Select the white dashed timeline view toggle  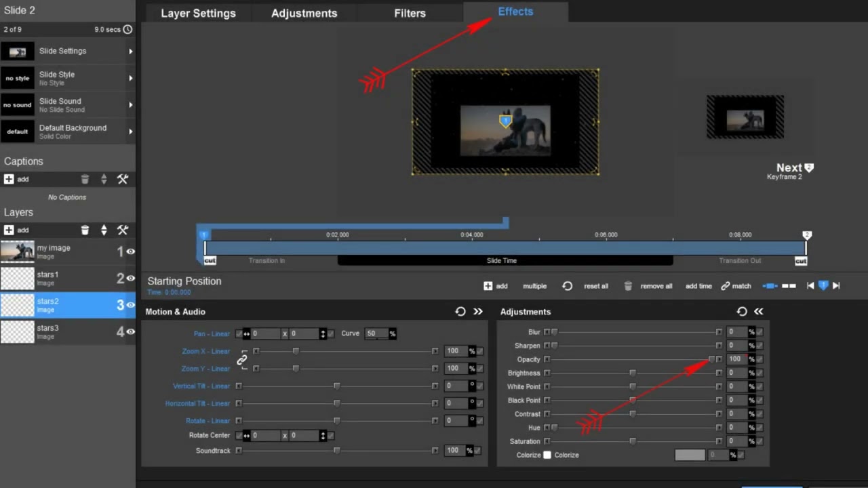[x=789, y=286]
